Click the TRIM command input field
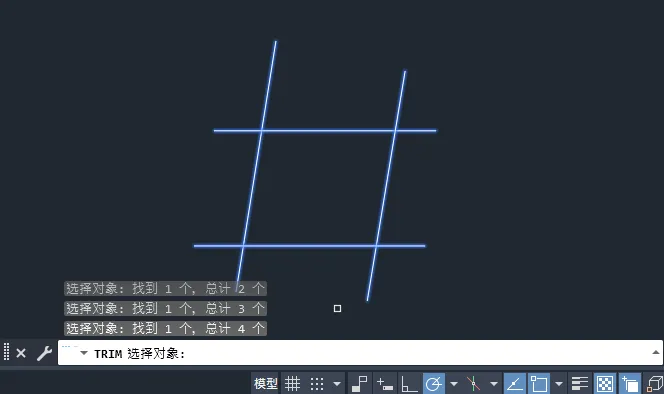Image resolution: width=664 pixels, height=394 pixels. tap(360, 352)
